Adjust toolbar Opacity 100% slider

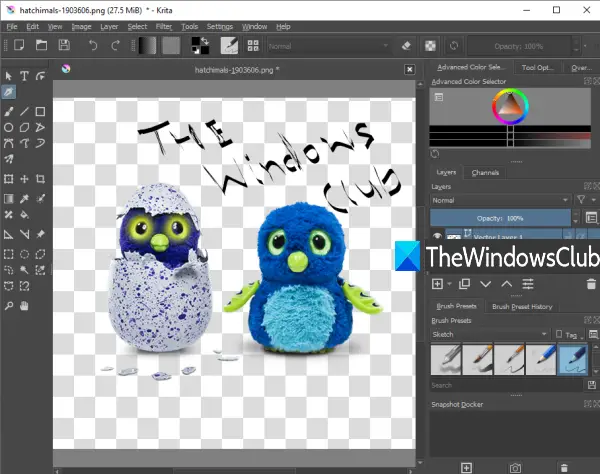519,46
